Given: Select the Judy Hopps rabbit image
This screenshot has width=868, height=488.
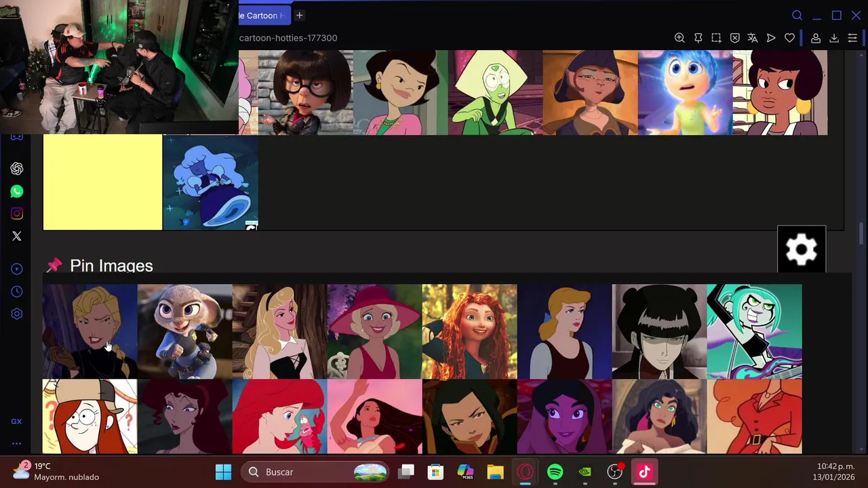Looking at the screenshot, I should [x=184, y=331].
